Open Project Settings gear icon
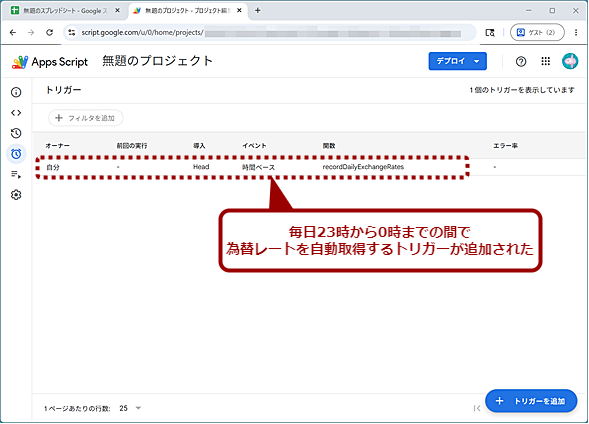The image size is (589, 424). [16, 195]
